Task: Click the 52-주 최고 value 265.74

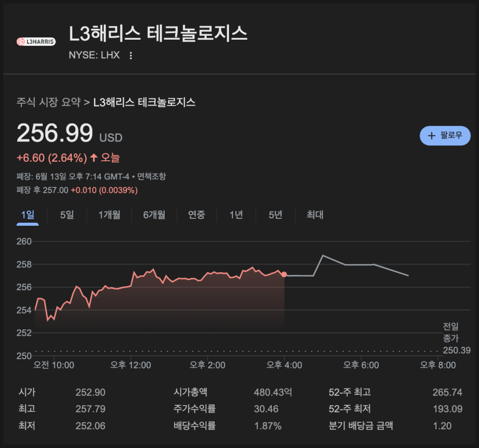Action: click(447, 392)
